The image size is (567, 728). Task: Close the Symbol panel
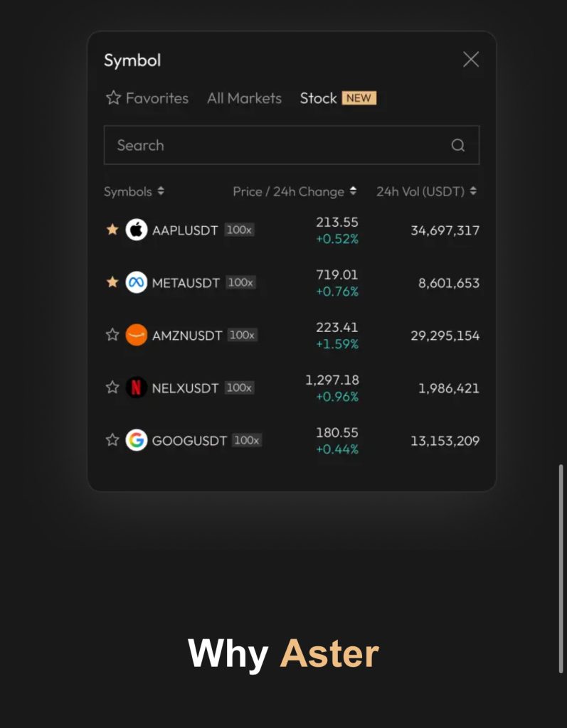(x=471, y=60)
